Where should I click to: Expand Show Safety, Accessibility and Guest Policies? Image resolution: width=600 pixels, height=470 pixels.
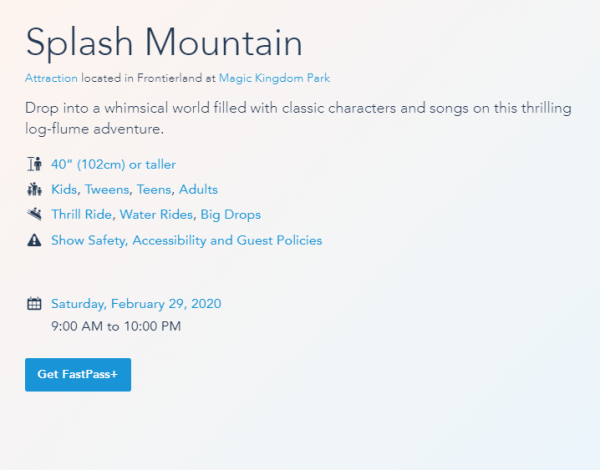pos(186,240)
